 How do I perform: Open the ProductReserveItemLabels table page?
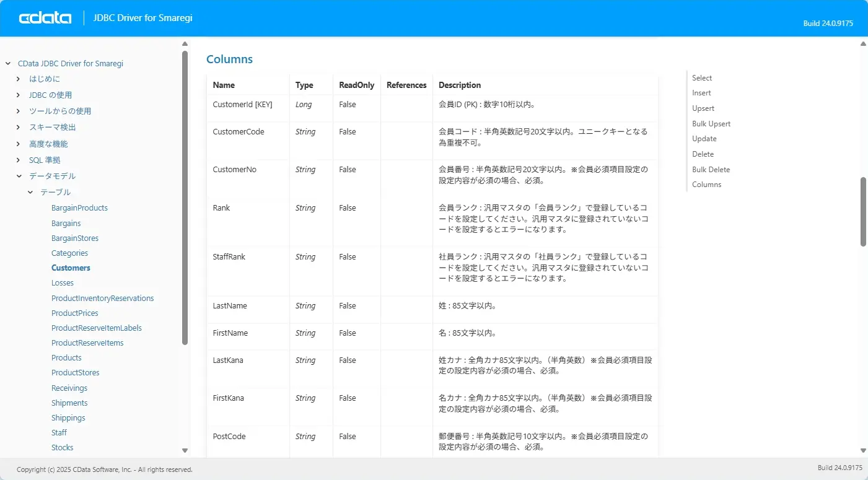pyautogui.click(x=97, y=328)
